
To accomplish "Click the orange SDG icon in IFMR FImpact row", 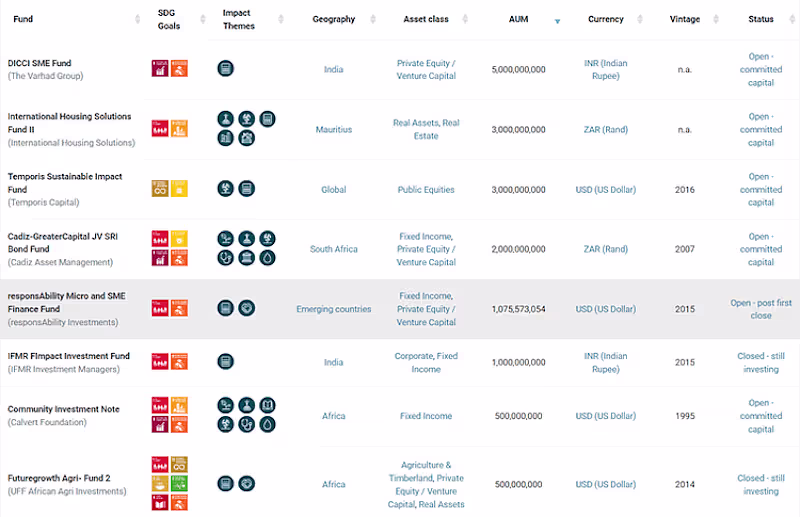I will pyautogui.click(x=180, y=362).
